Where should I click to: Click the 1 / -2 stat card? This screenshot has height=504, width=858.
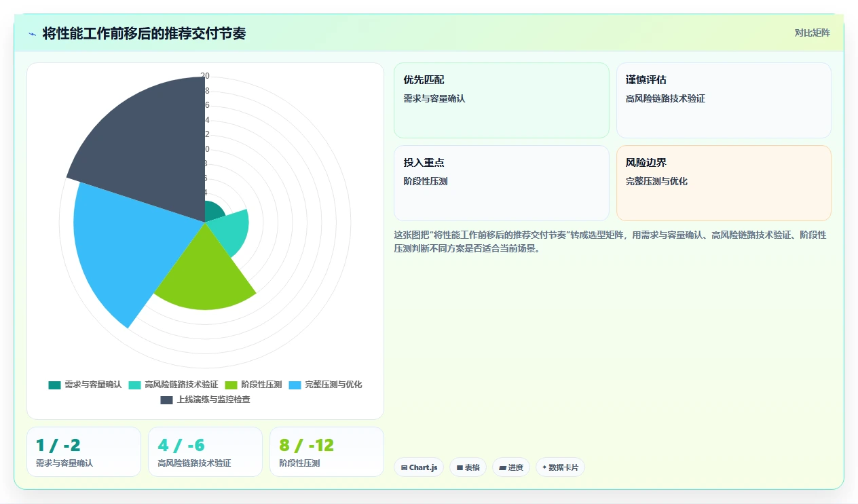pos(83,452)
